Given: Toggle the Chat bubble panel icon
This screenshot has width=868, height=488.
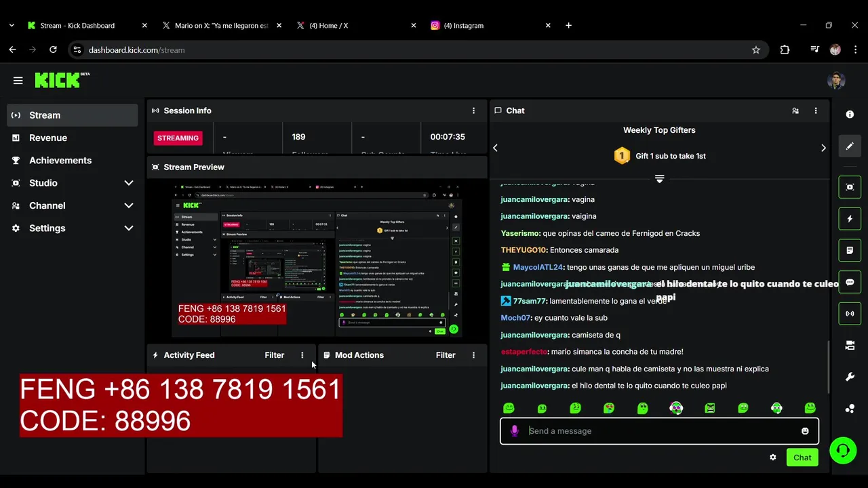Looking at the screenshot, I should click(850, 282).
